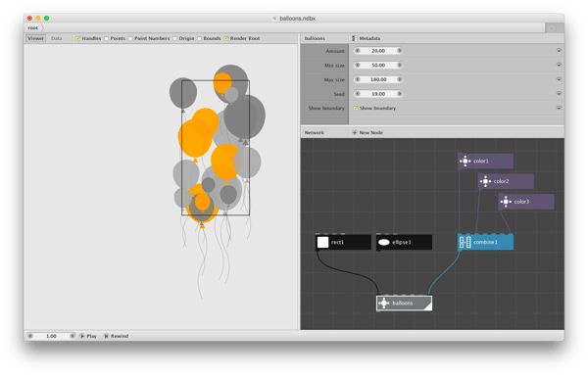The image size is (588, 375).
Task: Click the balloons.ndbx document icon in title
Action: pos(274,18)
